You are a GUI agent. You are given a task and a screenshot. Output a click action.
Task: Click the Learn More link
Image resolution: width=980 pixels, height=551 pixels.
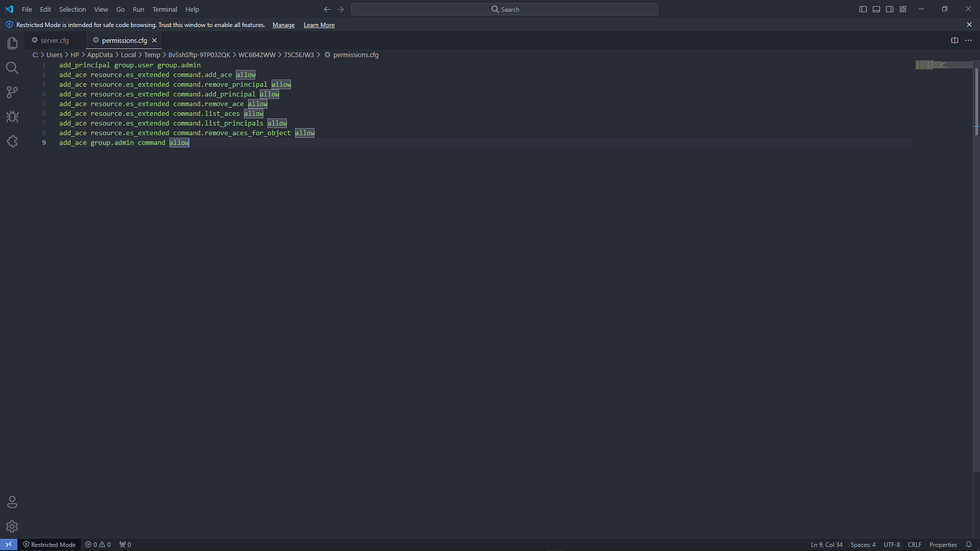[x=318, y=25]
